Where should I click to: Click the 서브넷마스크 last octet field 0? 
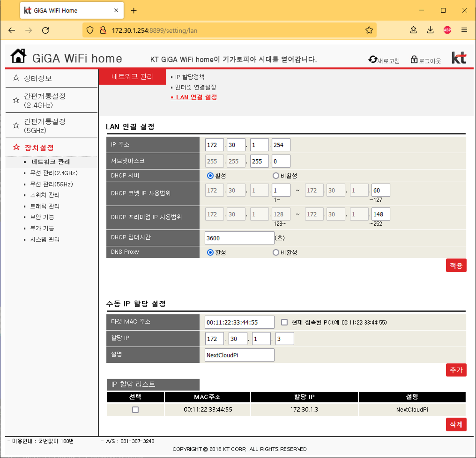click(x=281, y=161)
